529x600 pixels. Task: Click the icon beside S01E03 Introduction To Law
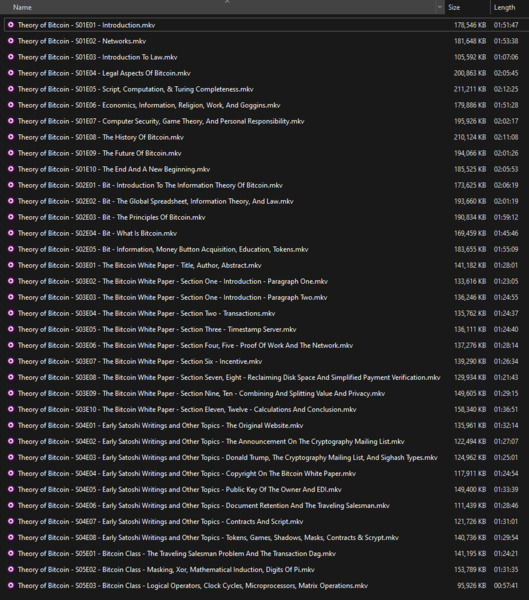pyautogui.click(x=11, y=57)
